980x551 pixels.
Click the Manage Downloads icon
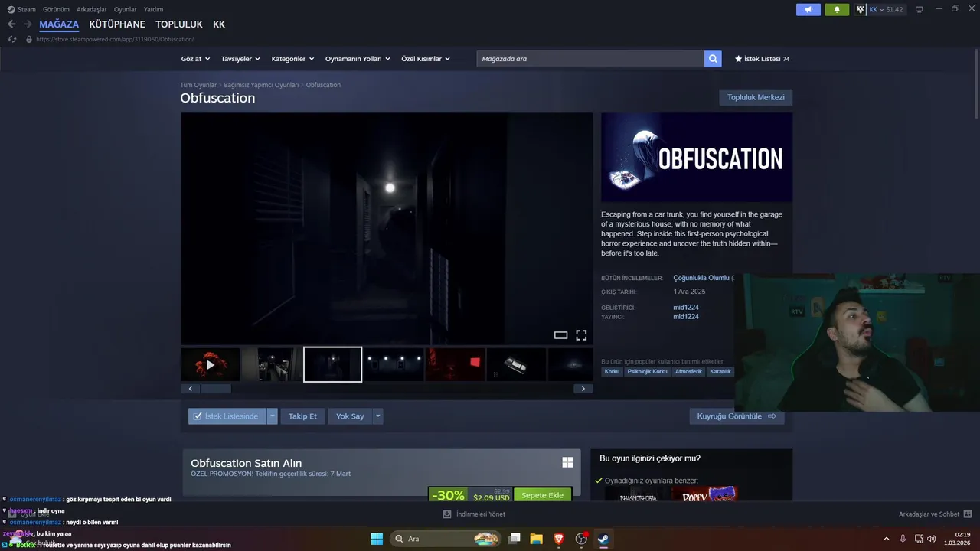click(447, 514)
